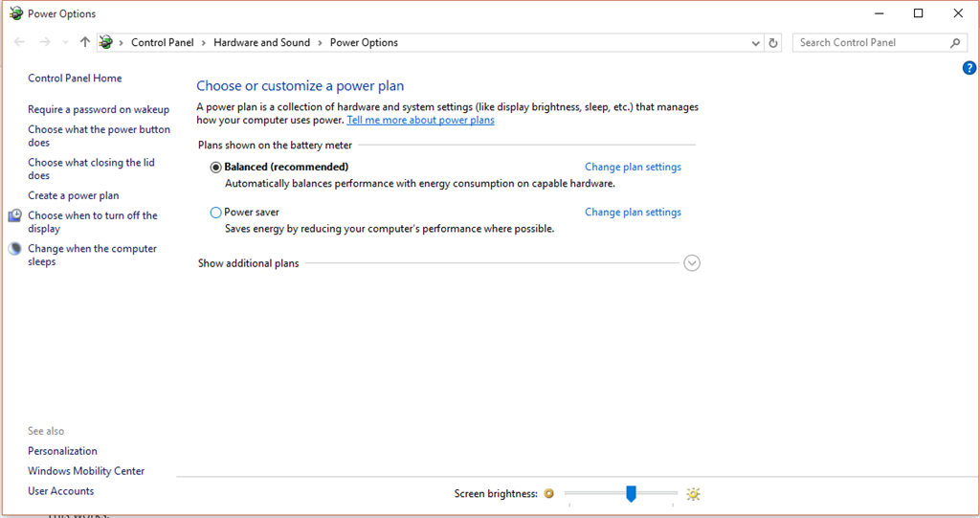Screen dimensions: 980x518
Task: Click the blue help question mark icon
Action: (969, 68)
